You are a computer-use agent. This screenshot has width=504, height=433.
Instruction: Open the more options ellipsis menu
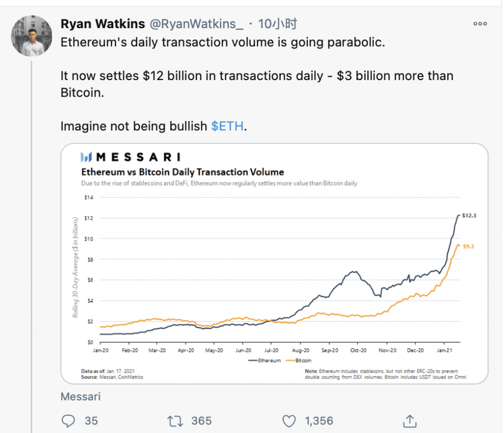click(x=480, y=24)
